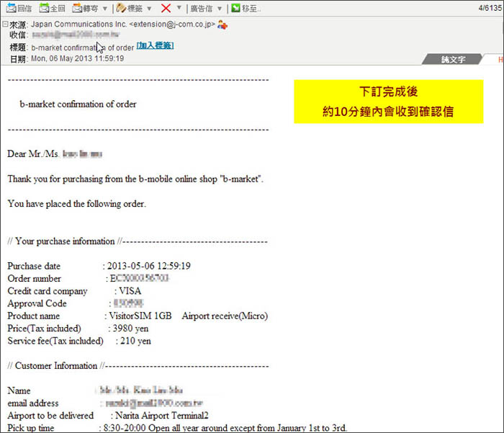Collapse the mail header with the minus box

5,24
